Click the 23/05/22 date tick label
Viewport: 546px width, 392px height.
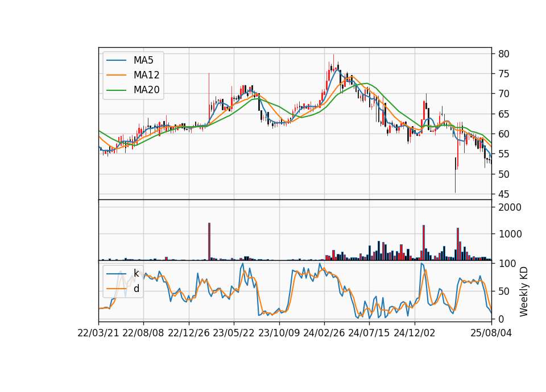click(x=234, y=333)
